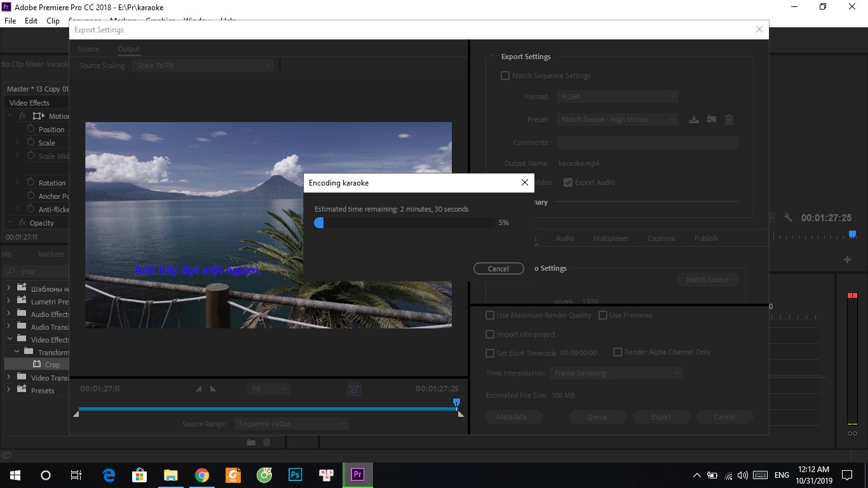The width and height of the screenshot is (868, 488).
Task: Click the Motion transform icon
Action: pyautogui.click(x=39, y=116)
